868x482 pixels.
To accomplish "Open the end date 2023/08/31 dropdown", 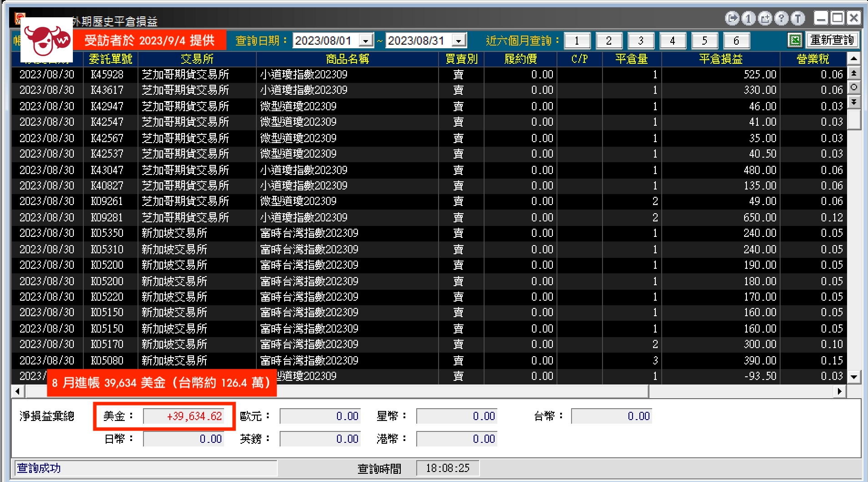I will pyautogui.click(x=459, y=41).
